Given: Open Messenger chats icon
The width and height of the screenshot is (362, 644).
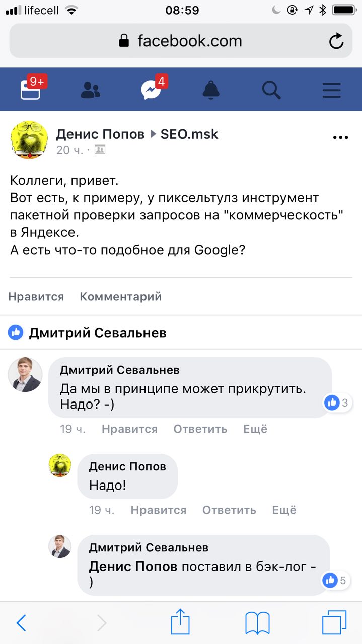Looking at the screenshot, I should pos(151,90).
